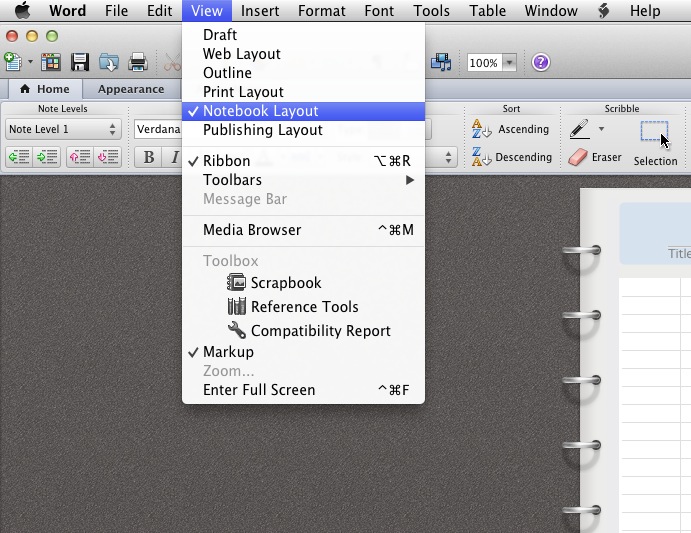
Task: Click the Selection tool
Action: pos(655,143)
